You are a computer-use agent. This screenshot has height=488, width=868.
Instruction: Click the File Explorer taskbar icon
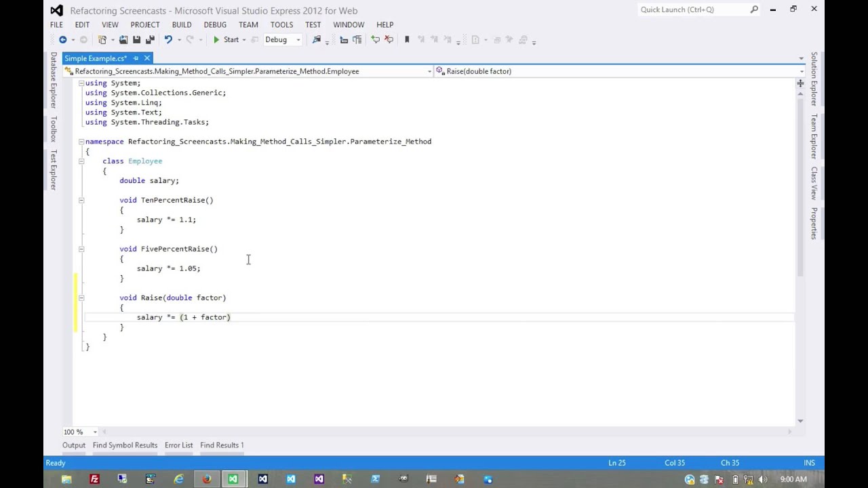(x=66, y=479)
